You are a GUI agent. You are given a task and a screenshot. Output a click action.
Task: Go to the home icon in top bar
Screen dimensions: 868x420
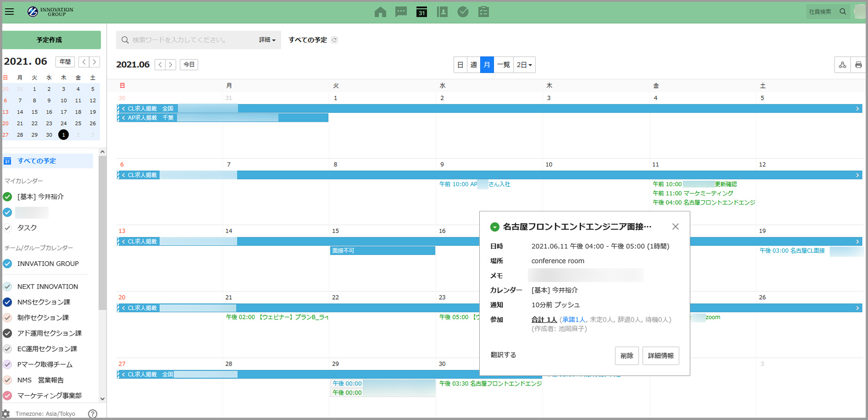point(380,12)
